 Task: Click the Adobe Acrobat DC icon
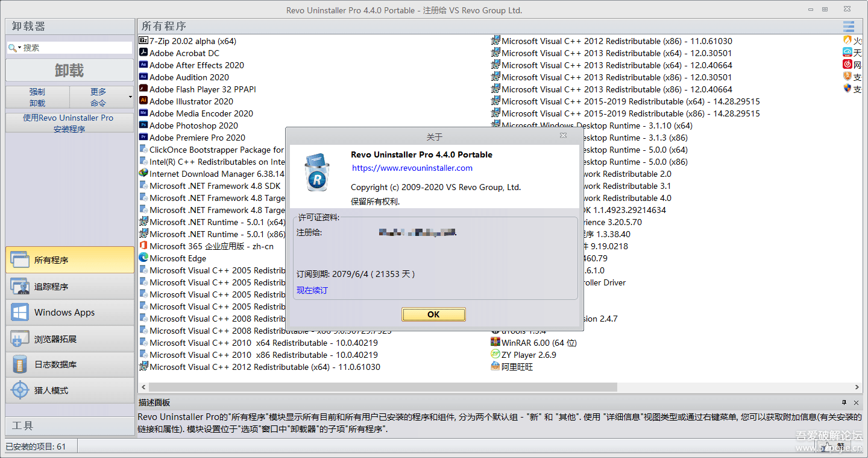(143, 53)
